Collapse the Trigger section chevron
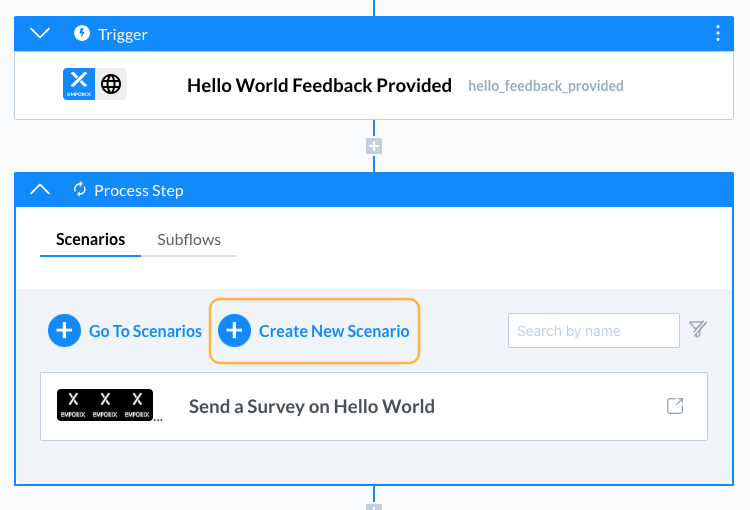The width and height of the screenshot is (750, 510). [40, 33]
